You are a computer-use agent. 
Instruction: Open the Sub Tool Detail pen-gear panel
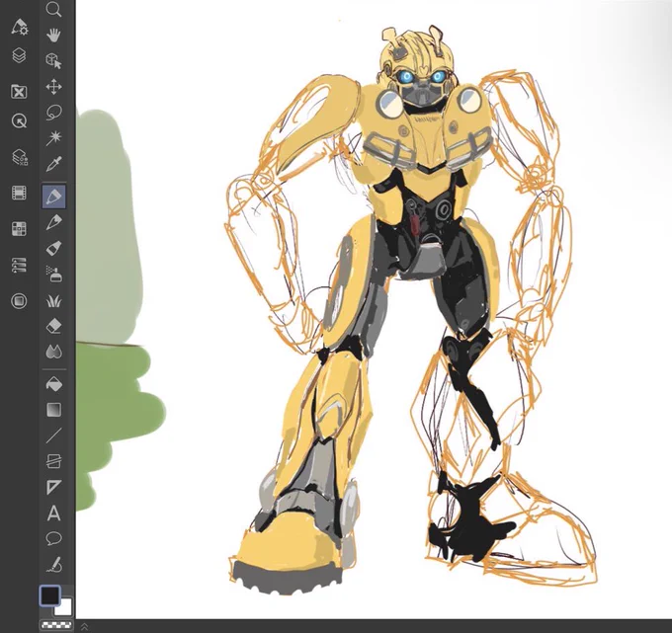[x=19, y=27]
